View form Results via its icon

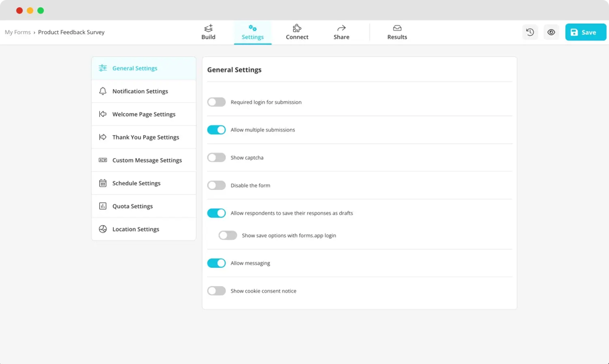pos(397,27)
